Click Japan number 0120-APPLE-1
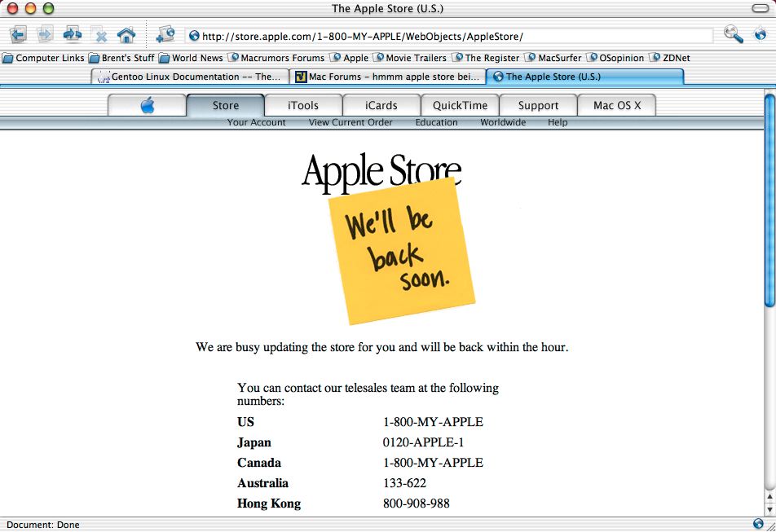Viewport: 776px width, 532px height. click(x=423, y=442)
